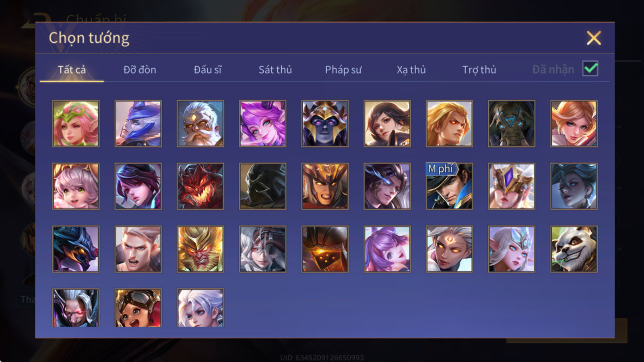This screenshot has height=362, width=644.
Task: Choose the red demon hero portrait
Action: pyautogui.click(x=200, y=186)
